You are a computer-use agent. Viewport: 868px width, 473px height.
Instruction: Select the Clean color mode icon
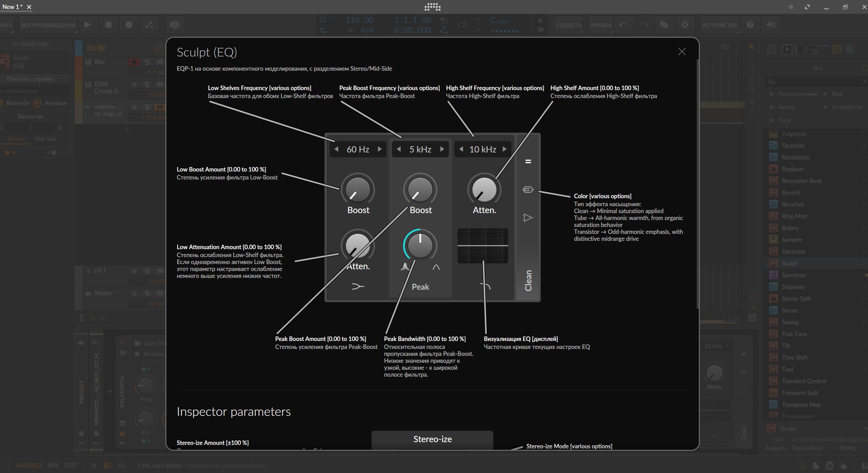click(528, 161)
